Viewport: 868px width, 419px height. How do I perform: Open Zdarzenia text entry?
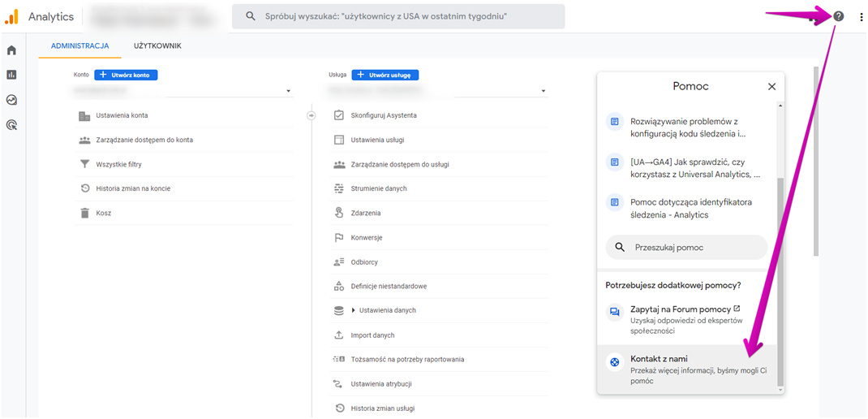pos(365,213)
